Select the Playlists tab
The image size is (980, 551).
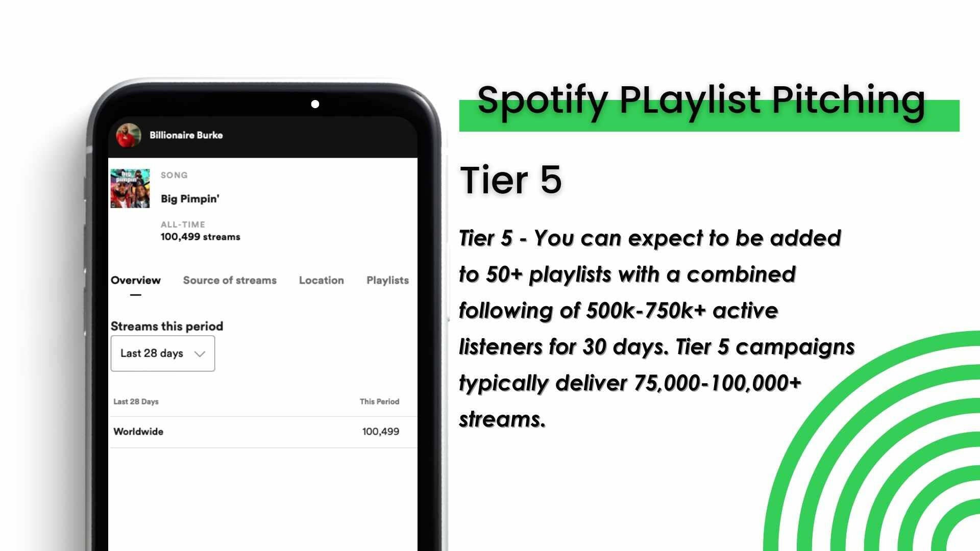pyautogui.click(x=387, y=280)
